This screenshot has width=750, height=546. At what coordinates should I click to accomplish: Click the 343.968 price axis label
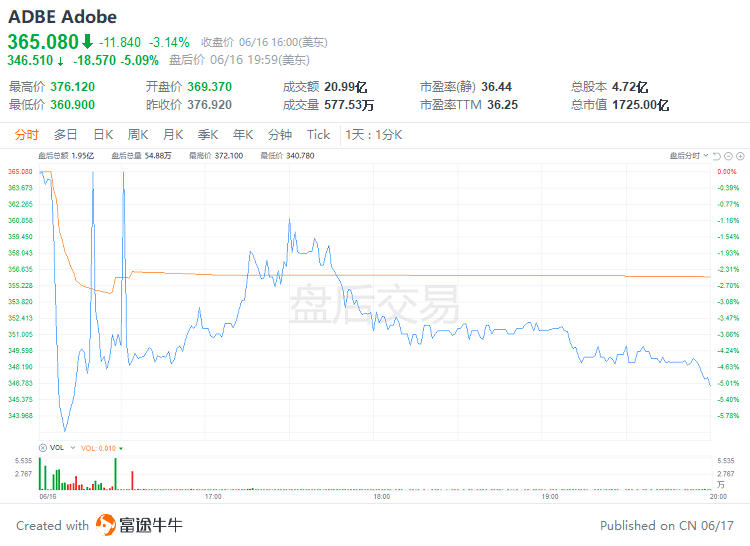click(20, 415)
